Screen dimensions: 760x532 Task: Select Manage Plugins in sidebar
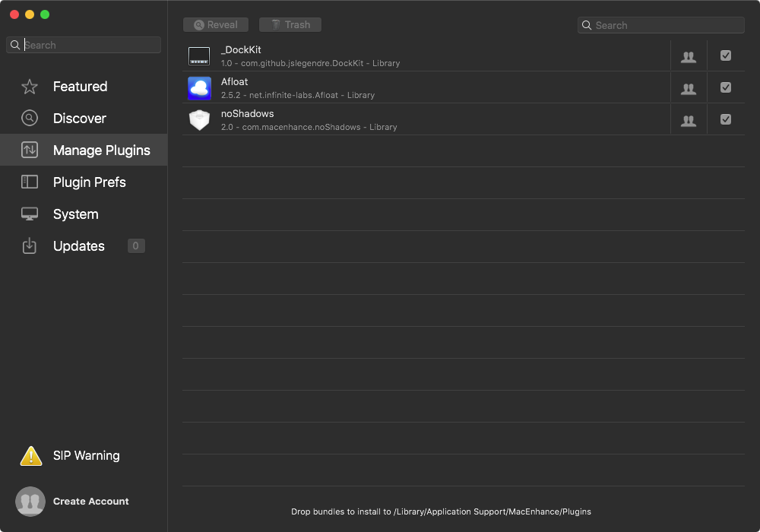click(84, 150)
